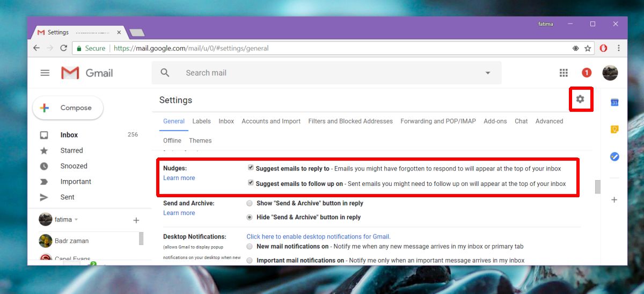
Task: Open the Chat settings tab
Action: (x=521, y=121)
